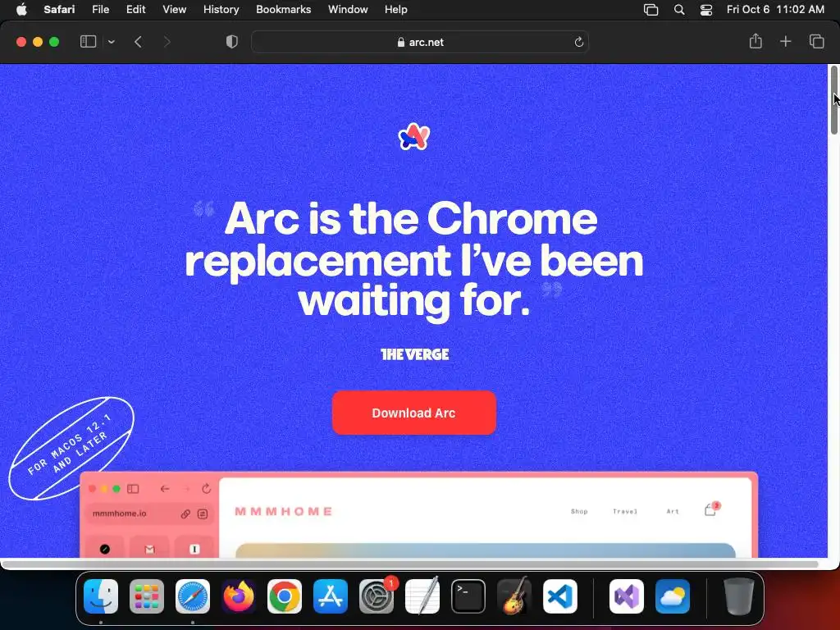Open the Safari menu

59,10
